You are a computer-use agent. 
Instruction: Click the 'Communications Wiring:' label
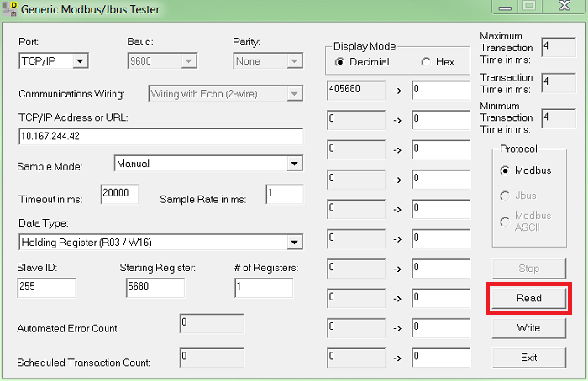(x=71, y=94)
